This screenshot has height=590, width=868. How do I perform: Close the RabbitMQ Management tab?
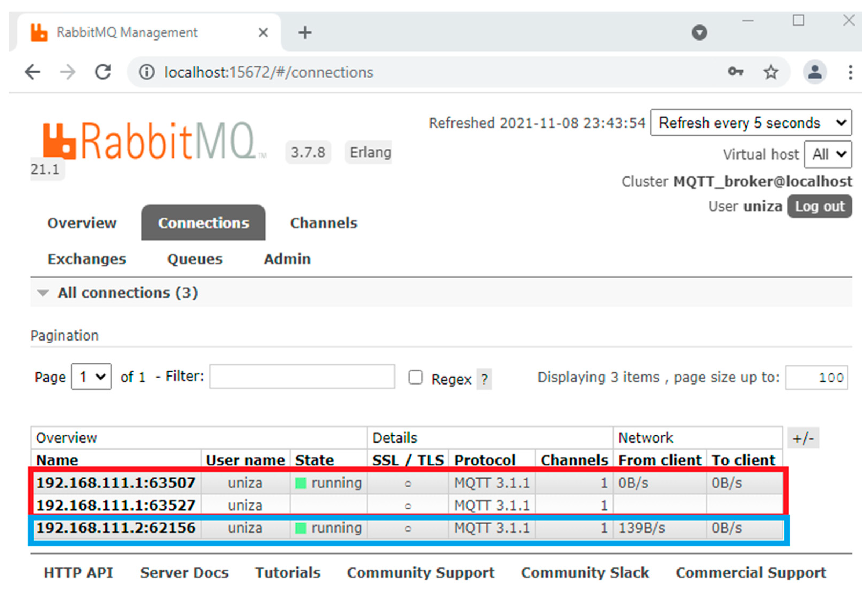(x=263, y=33)
